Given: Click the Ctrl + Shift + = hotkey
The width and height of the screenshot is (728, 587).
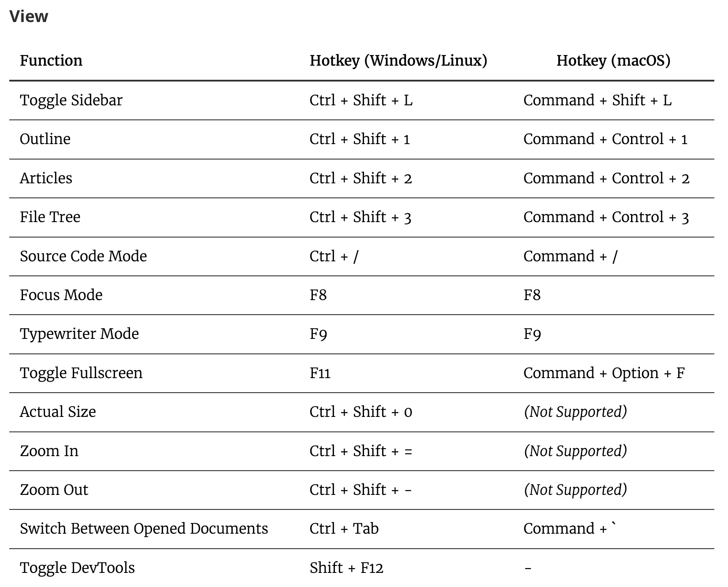Looking at the screenshot, I should pyautogui.click(x=360, y=451).
